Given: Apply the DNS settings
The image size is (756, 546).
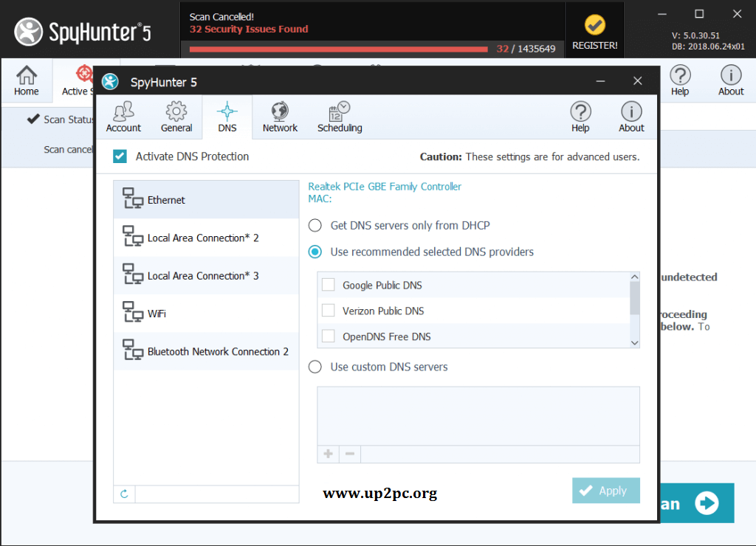Looking at the screenshot, I should point(606,491).
